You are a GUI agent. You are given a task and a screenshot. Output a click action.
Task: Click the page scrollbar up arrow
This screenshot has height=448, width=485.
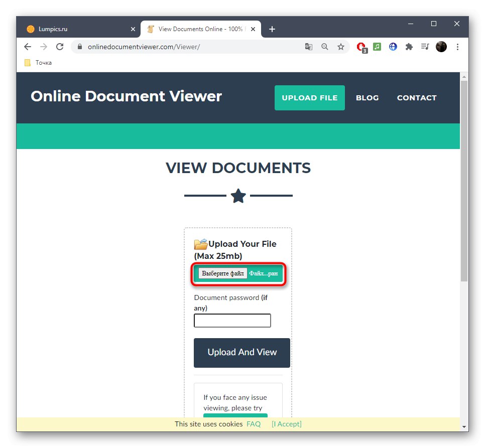(x=464, y=76)
